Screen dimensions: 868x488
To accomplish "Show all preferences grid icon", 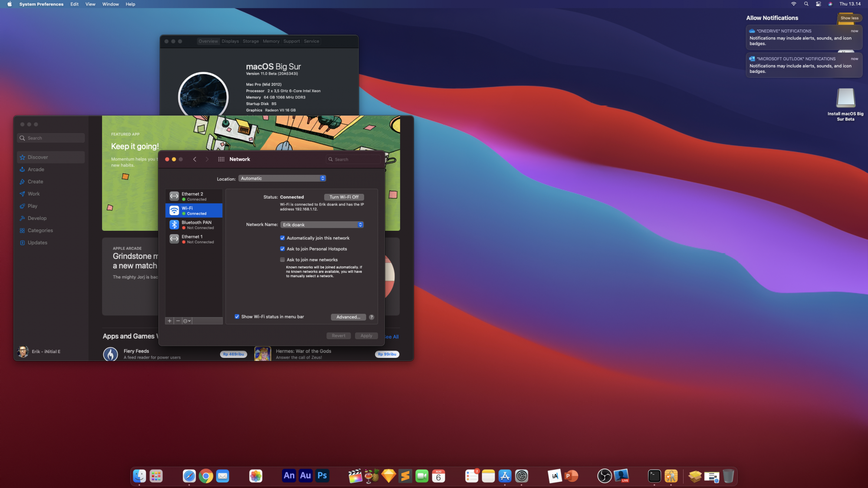I will [x=221, y=159].
